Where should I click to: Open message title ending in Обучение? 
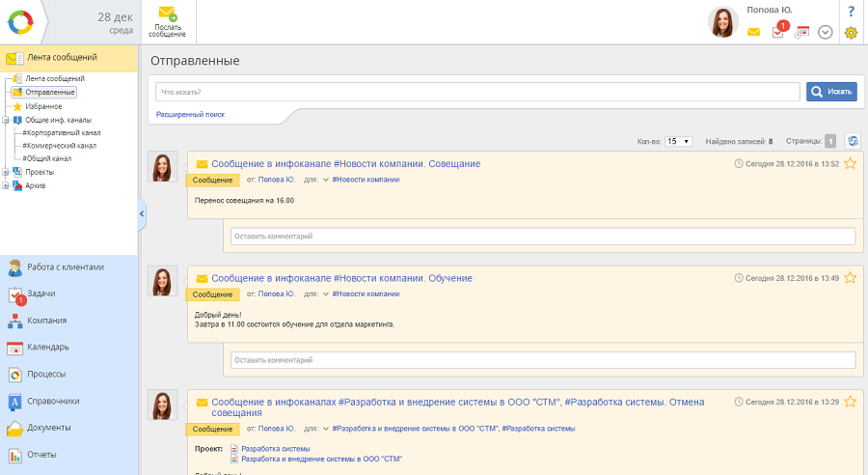pyautogui.click(x=341, y=278)
